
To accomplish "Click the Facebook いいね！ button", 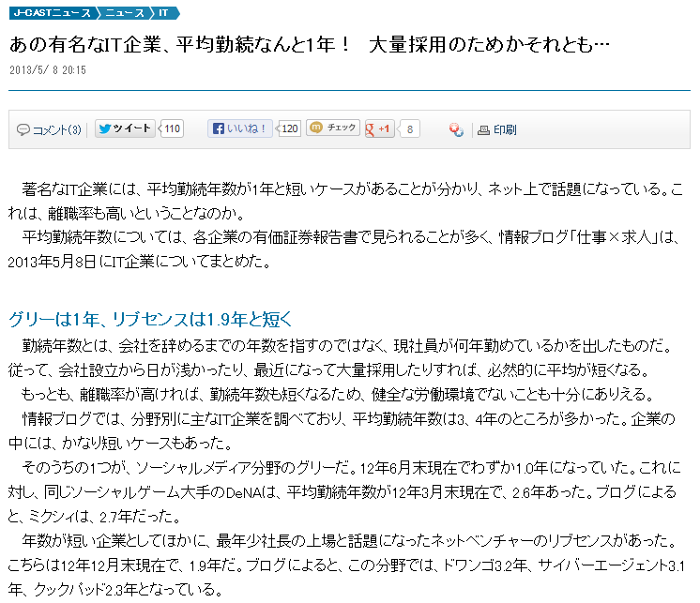I will click(x=240, y=128).
